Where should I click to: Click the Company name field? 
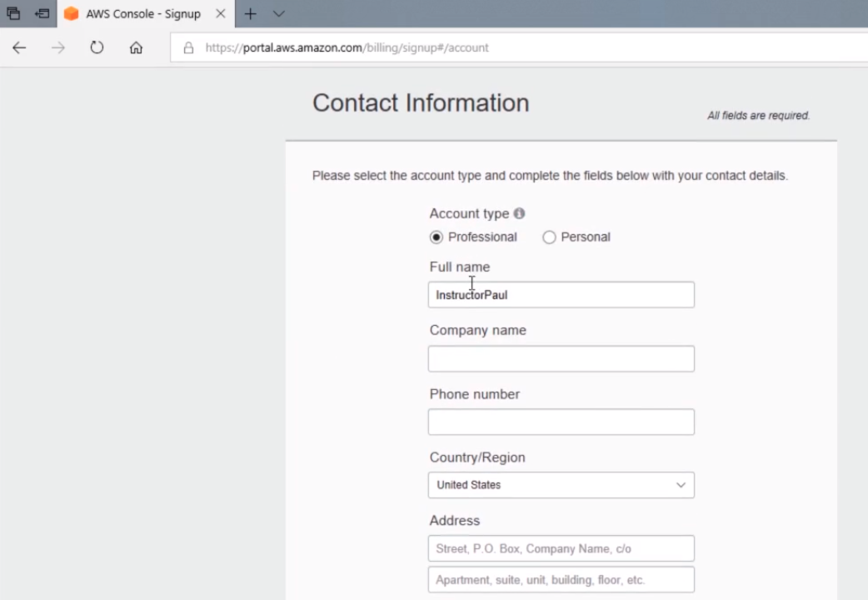(561, 358)
